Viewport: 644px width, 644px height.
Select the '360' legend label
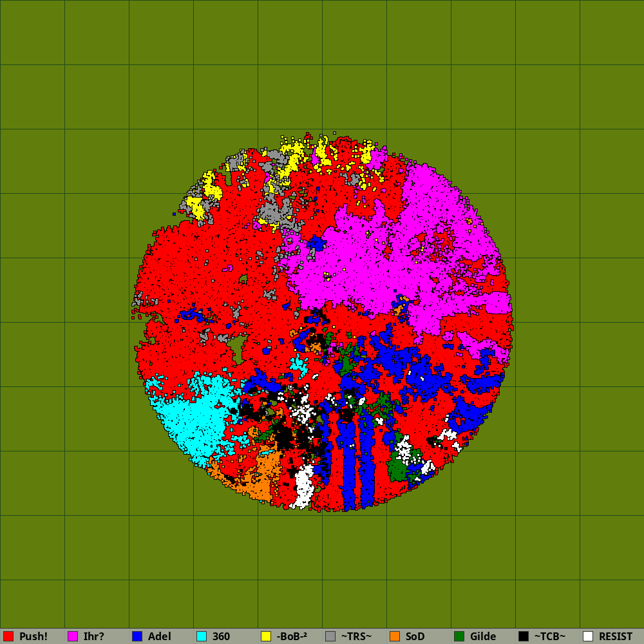coord(221,636)
